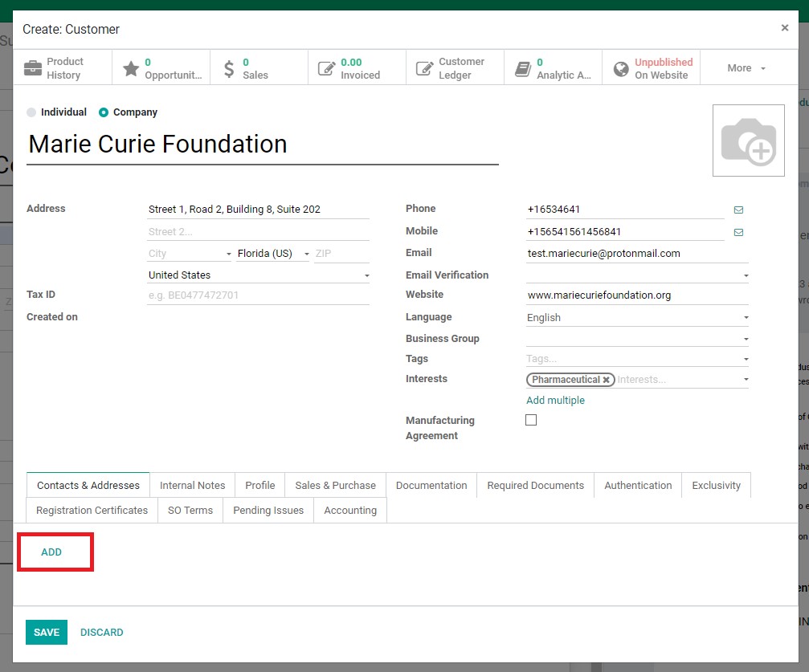Open the Sales & Purchase tab

(x=335, y=485)
